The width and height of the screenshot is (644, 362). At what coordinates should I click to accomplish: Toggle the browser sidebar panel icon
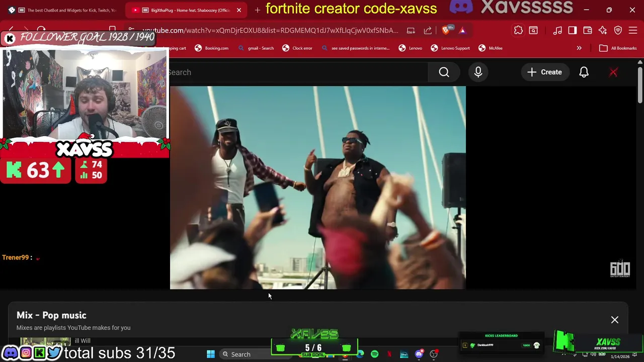[x=573, y=31]
